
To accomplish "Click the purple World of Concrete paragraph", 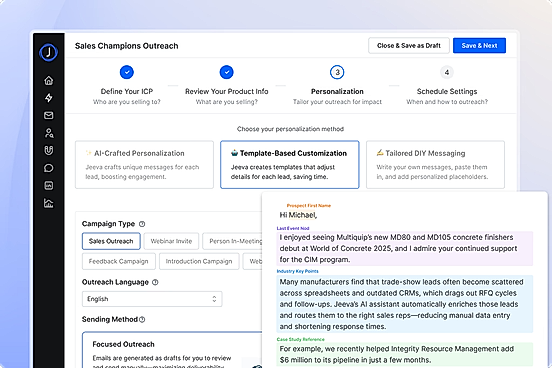I will click(404, 248).
